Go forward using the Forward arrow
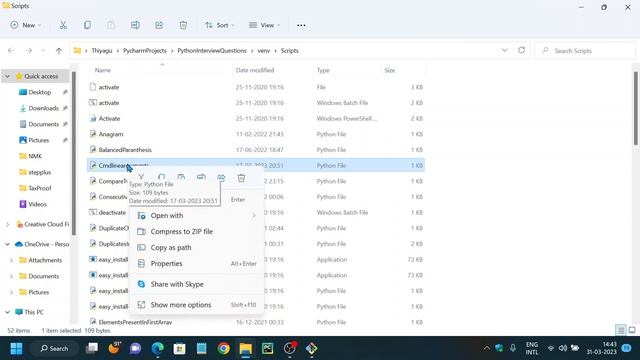This screenshot has width=640, height=360. (29, 51)
